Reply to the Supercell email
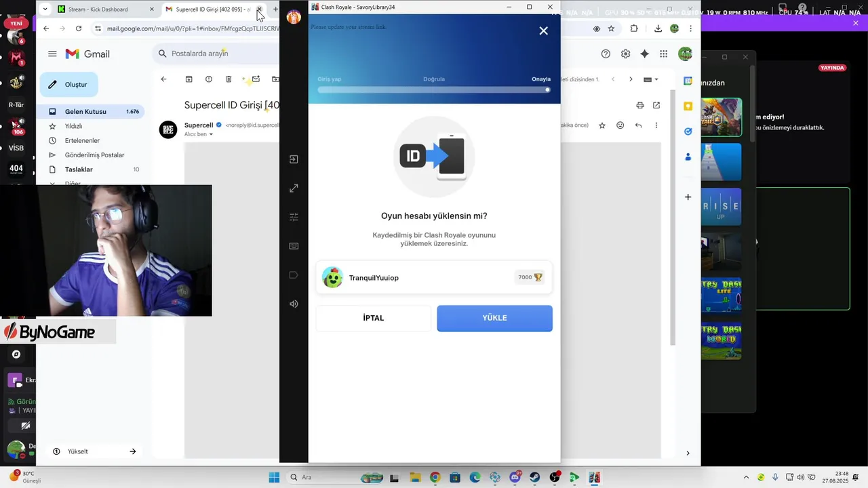 638,125
